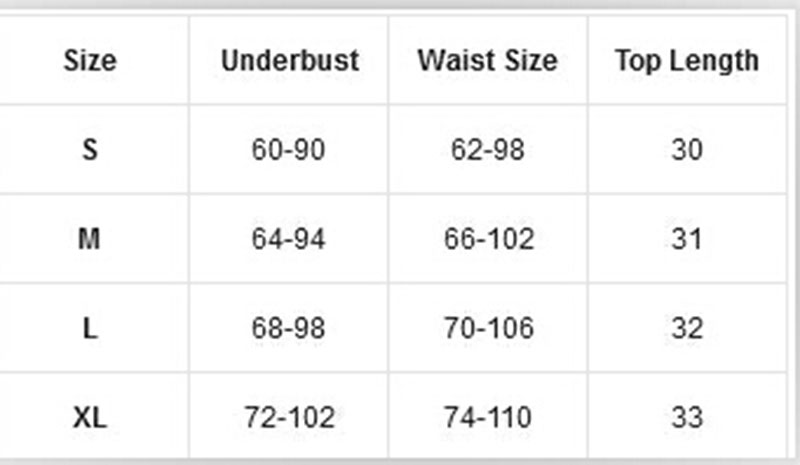800x465 pixels.
Task: Click the top length value 32
Action: [x=687, y=328]
